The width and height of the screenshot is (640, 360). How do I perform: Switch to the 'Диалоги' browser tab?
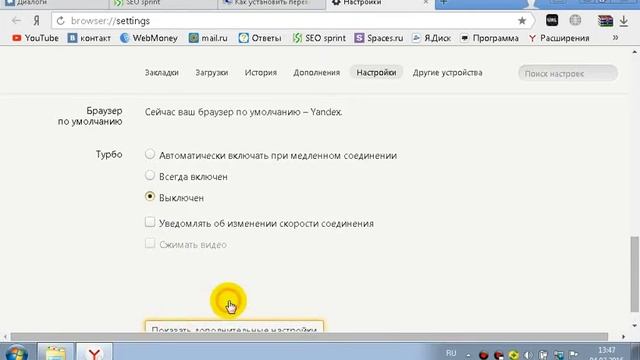[54, 3]
